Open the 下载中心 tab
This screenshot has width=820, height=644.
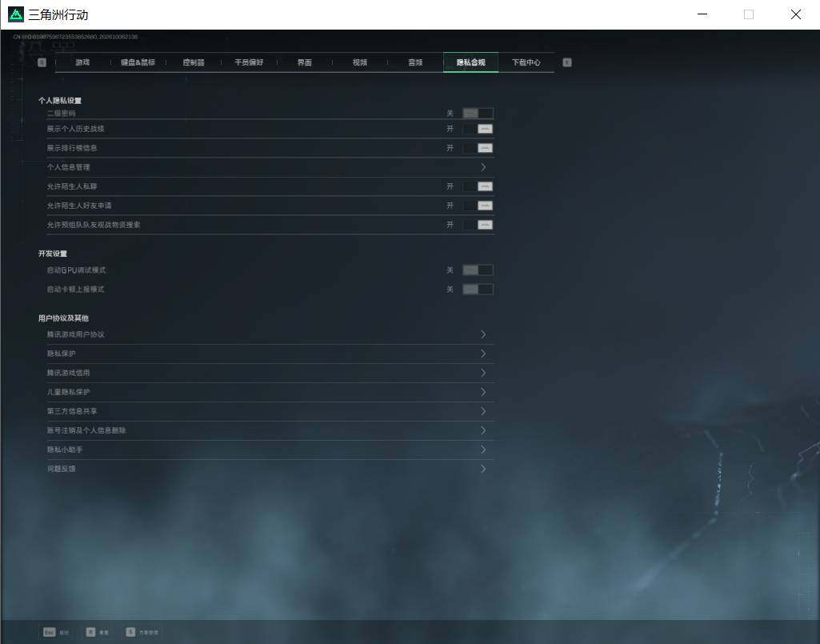pos(526,62)
